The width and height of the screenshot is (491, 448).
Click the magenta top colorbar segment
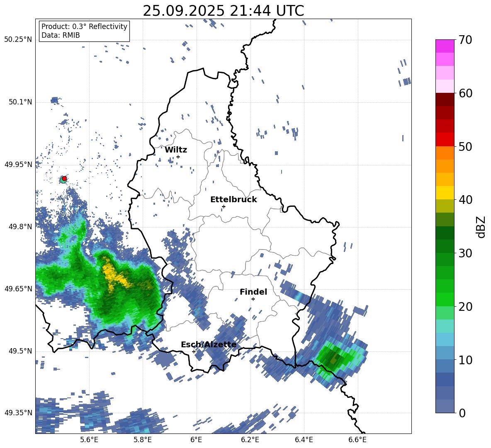(445, 46)
